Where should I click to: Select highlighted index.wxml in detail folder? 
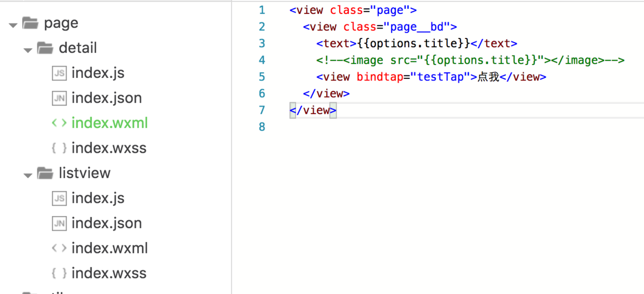coord(110,123)
